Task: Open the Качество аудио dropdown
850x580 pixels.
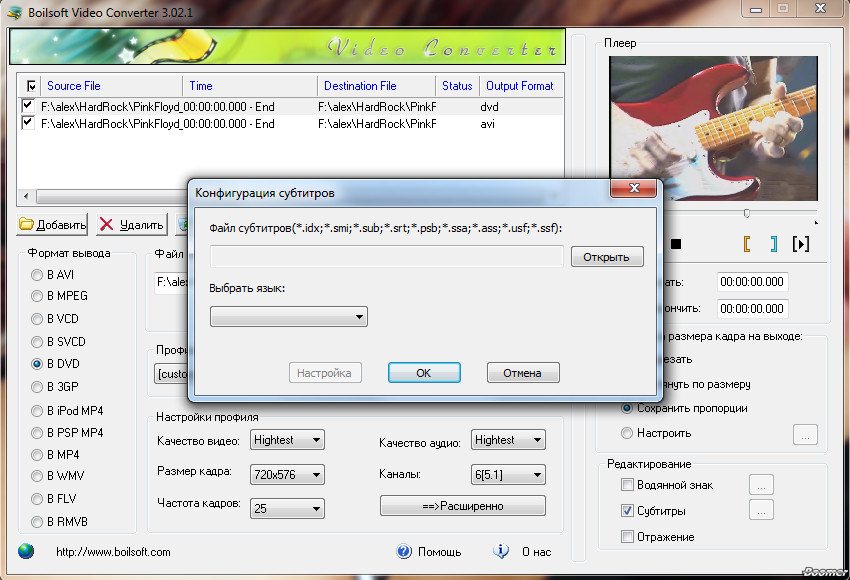Action: [508, 440]
